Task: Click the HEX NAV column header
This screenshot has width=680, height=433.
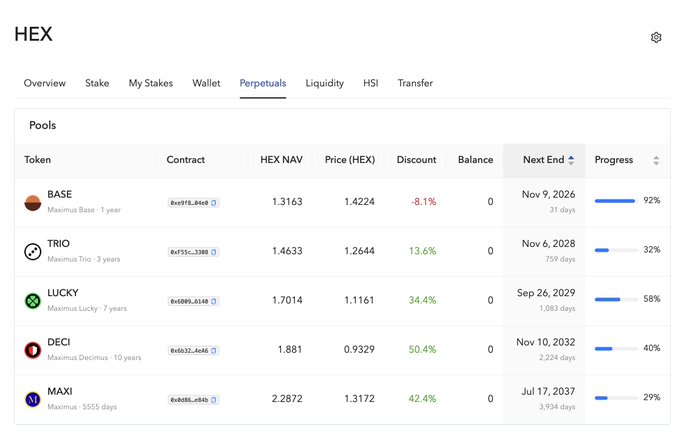Action: point(281,160)
